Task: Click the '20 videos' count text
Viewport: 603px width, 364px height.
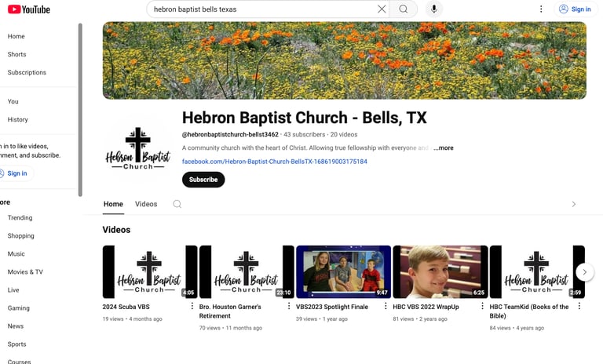Action: pos(344,134)
